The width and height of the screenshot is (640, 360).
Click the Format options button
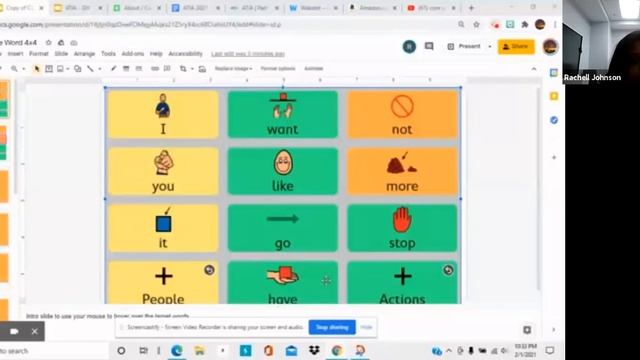(278, 69)
